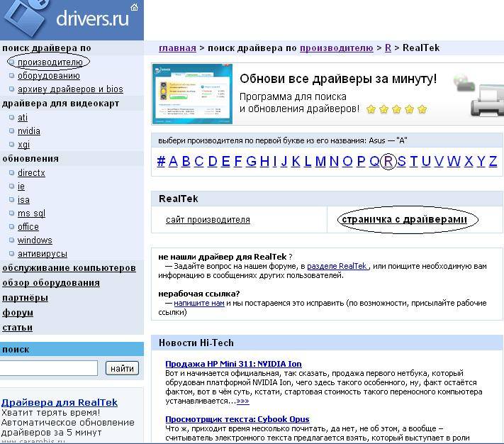504x444 pixels.
Task: Open nvidia video card drivers
Action: (29, 131)
